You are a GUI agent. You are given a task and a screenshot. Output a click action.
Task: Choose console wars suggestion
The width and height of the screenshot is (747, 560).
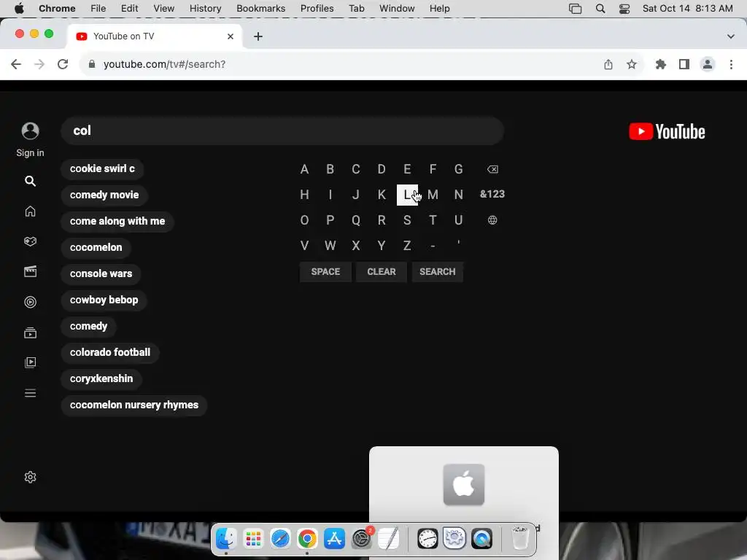click(101, 273)
